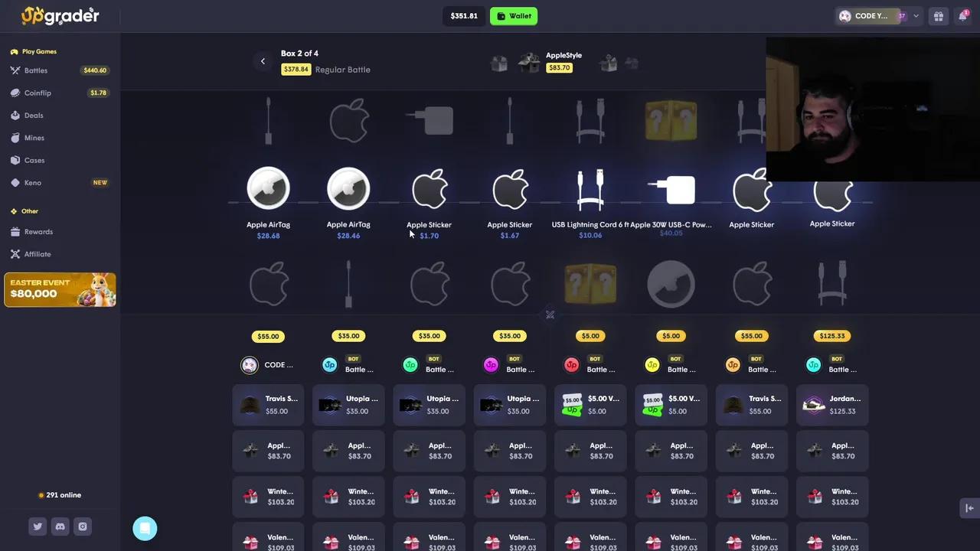
Task: Open the Easter Event $80,000 banner
Action: [x=60, y=290]
